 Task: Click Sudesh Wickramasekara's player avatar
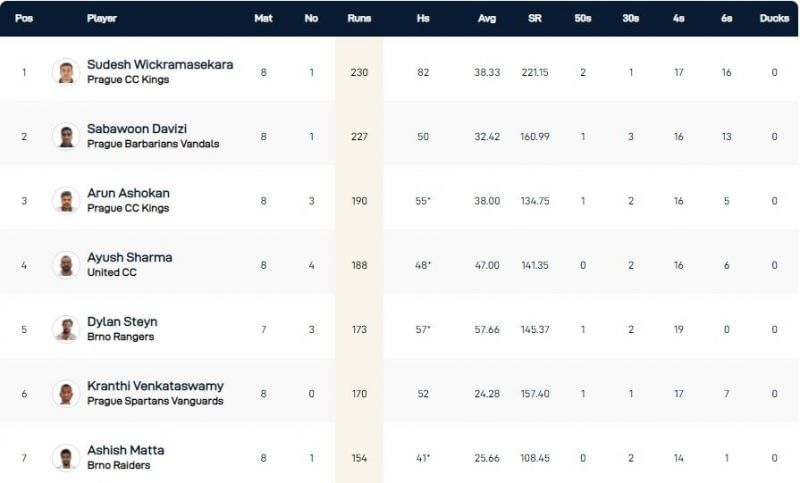pos(66,72)
